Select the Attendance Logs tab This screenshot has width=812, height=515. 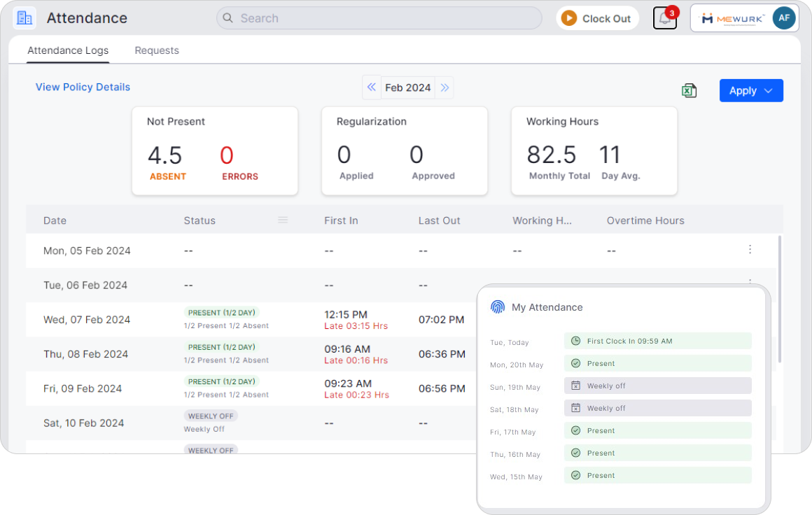[x=68, y=50]
